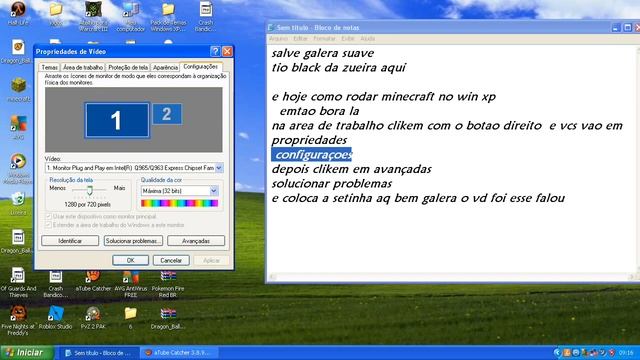Show hidden tray icons with the arrow
The image size is (640, 360).
(x=558, y=352)
